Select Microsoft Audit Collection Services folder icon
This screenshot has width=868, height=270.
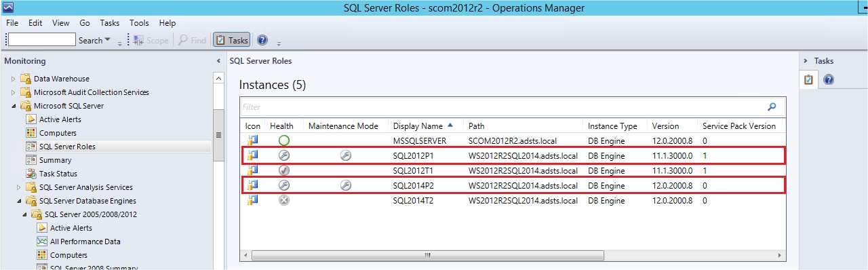(x=25, y=92)
